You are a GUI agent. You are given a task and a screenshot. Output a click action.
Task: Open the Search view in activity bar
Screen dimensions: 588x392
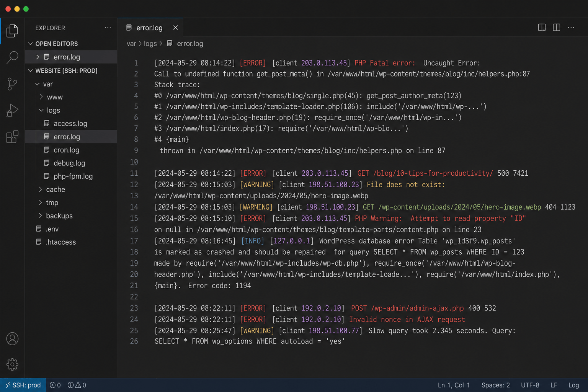tap(12, 57)
